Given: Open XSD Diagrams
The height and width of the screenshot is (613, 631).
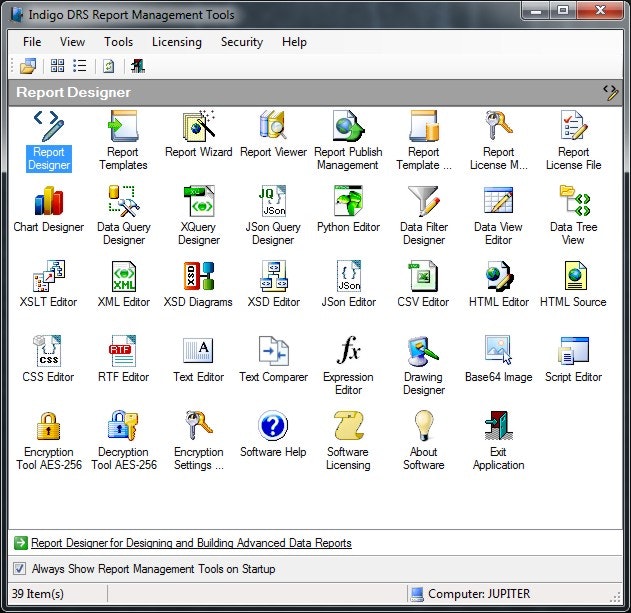Looking at the screenshot, I should coord(198,284).
